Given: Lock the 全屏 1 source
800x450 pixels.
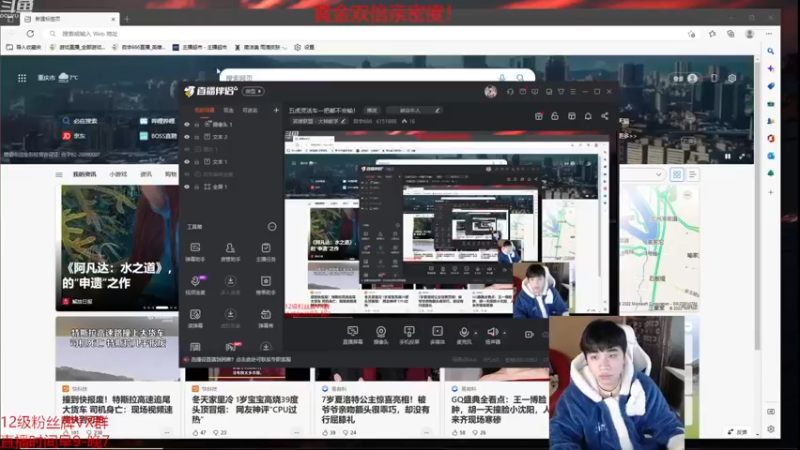Looking at the screenshot, I should [x=197, y=187].
